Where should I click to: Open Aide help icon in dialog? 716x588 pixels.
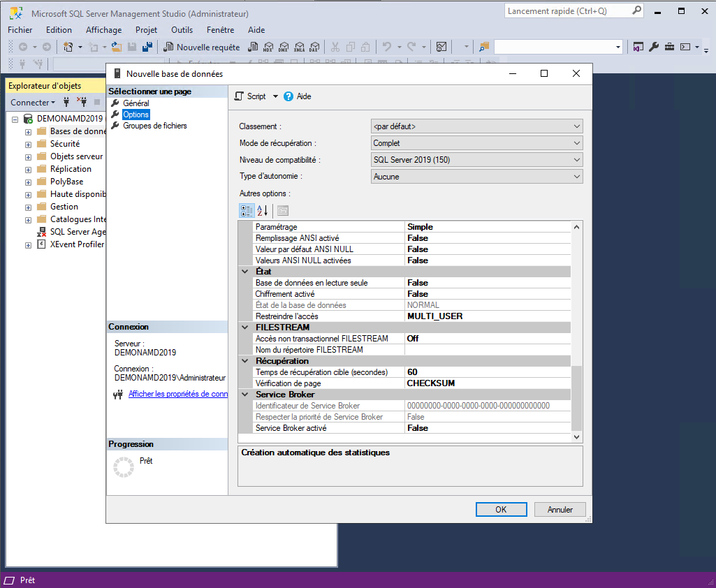pos(288,96)
